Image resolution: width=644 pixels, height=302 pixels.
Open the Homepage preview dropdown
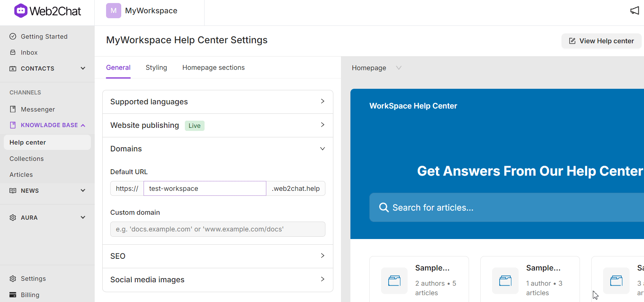tap(377, 68)
